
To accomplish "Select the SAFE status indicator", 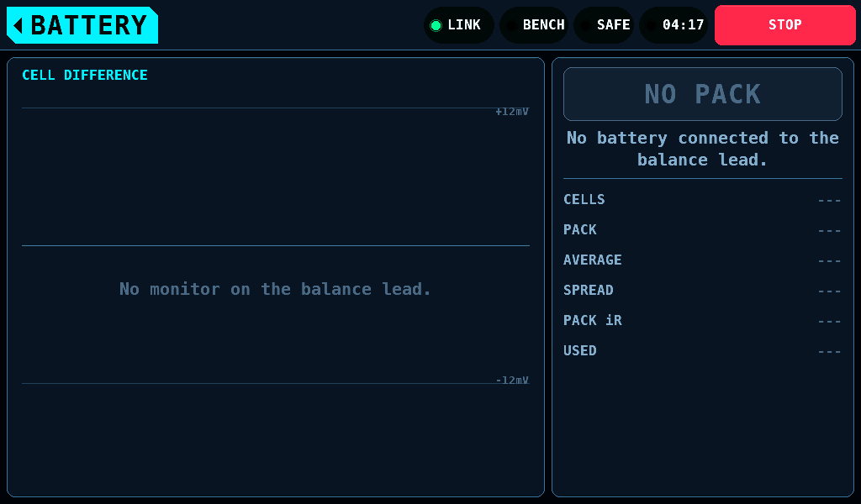I will point(604,25).
